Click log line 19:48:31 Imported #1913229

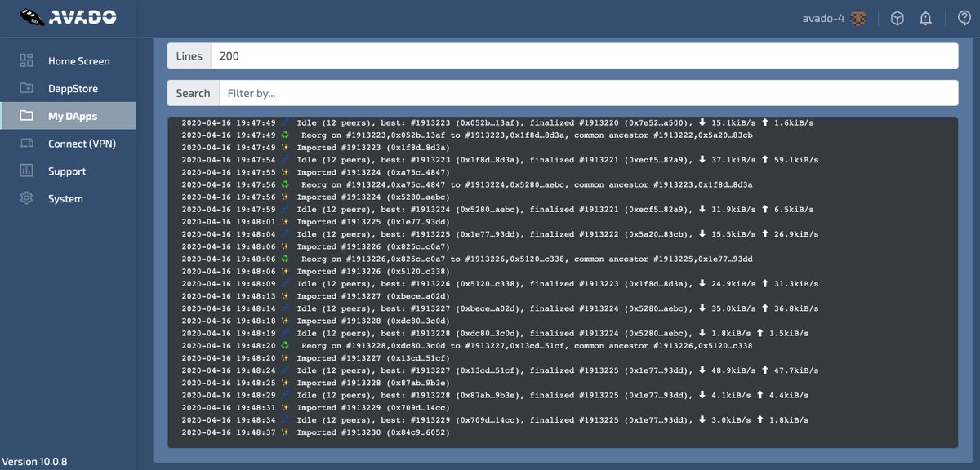(x=315, y=407)
